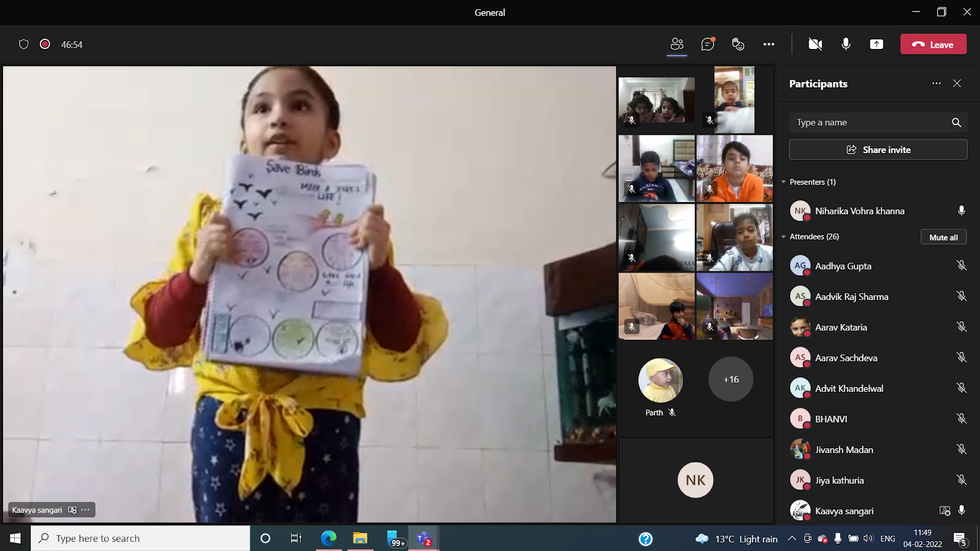
Task: Click the Jiya kathuria JK avatar
Action: pos(800,480)
